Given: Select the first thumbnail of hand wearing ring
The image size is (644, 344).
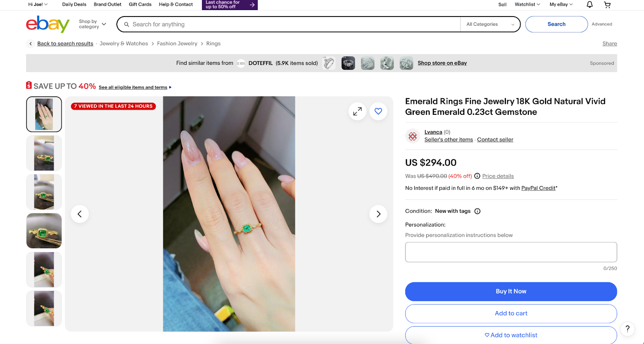Looking at the screenshot, I should pos(44,114).
